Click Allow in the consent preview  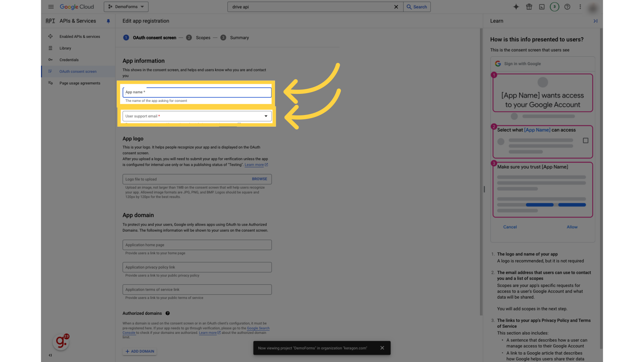tap(572, 227)
